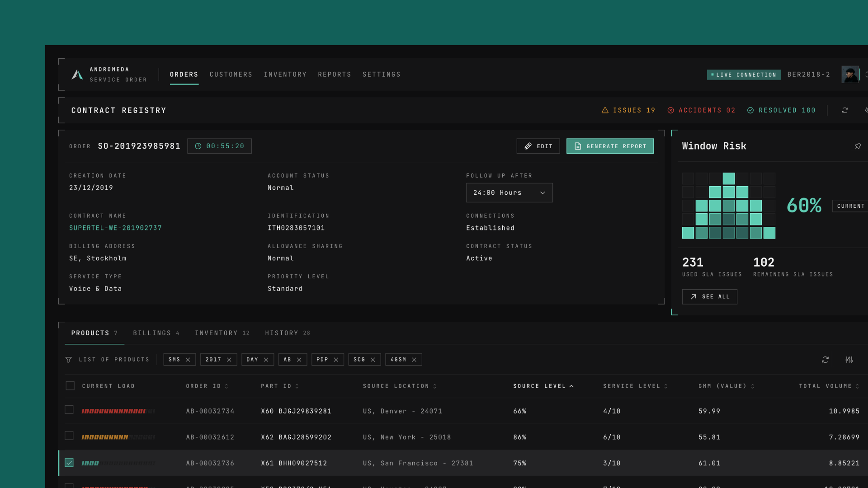The width and height of the screenshot is (868, 488).
Task: Open the user avatar profile
Action: pos(850,75)
